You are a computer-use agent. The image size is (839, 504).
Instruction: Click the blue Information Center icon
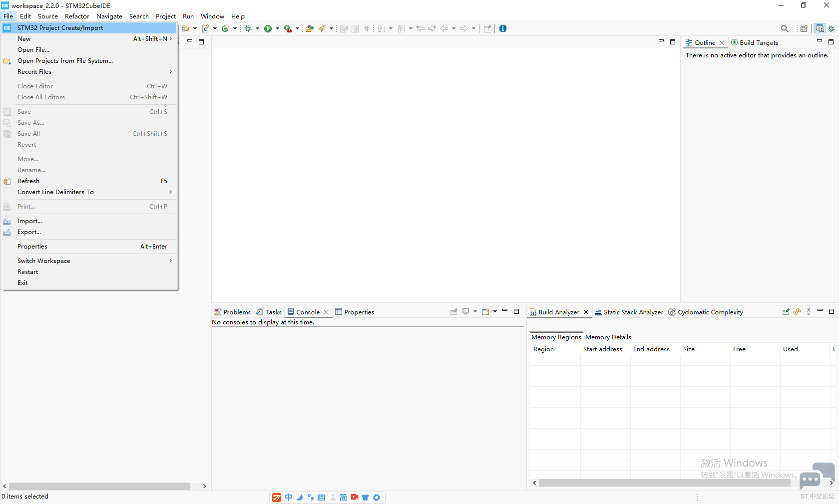click(x=503, y=28)
